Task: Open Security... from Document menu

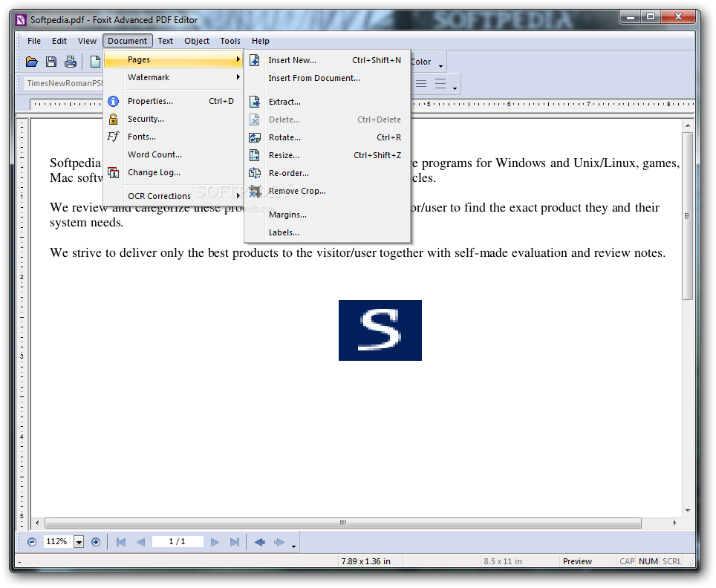Action: [172, 119]
